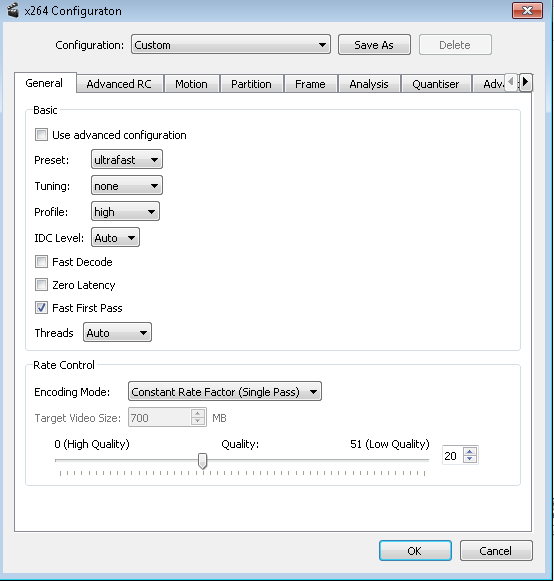Enable Use advanced configuration checkbox
Image resolution: width=554 pixels, height=581 pixels.
[x=41, y=135]
